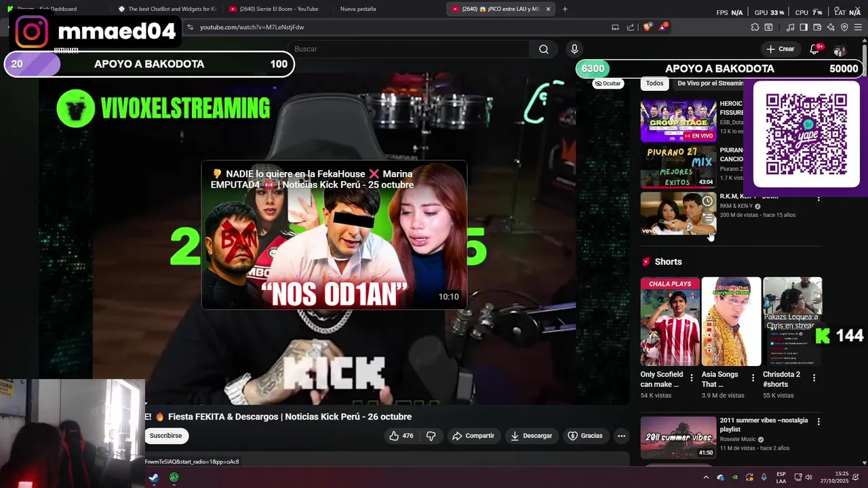Click the site info icon left of the URL
The image size is (868, 488).
(191, 27)
